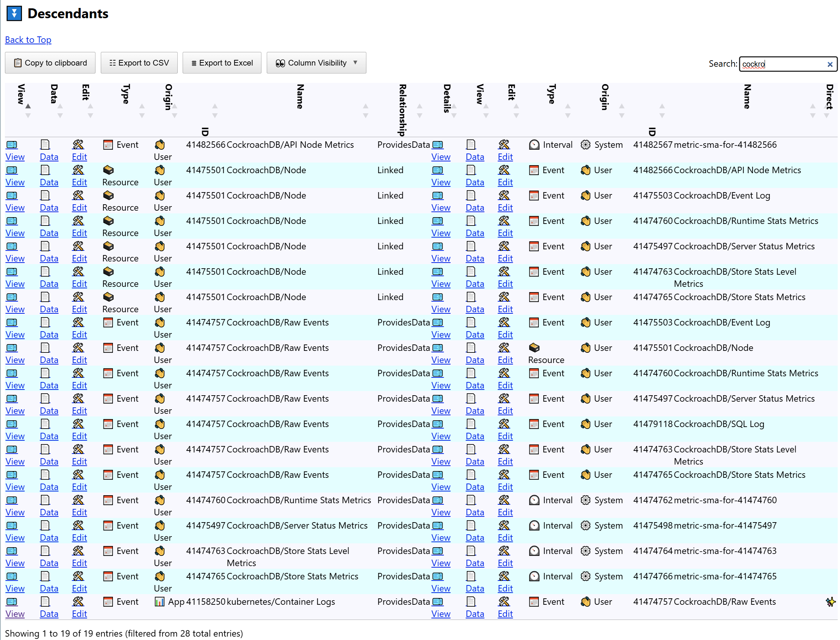Click the Interval clock icon beside metric-sma-for-41482566

(x=534, y=145)
